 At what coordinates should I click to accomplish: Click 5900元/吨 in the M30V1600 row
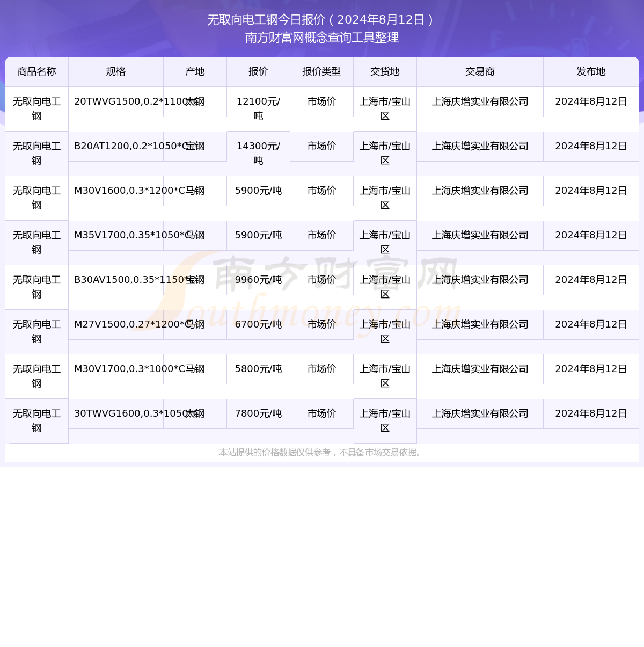pos(258,191)
